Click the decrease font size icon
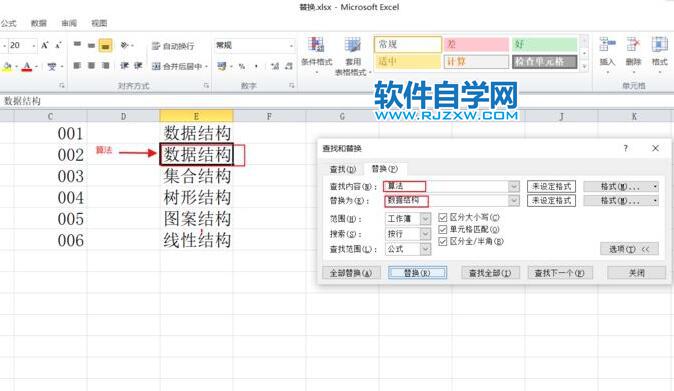Image resolution: width=674 pixels, height=391 pixels. click(58, 45)
